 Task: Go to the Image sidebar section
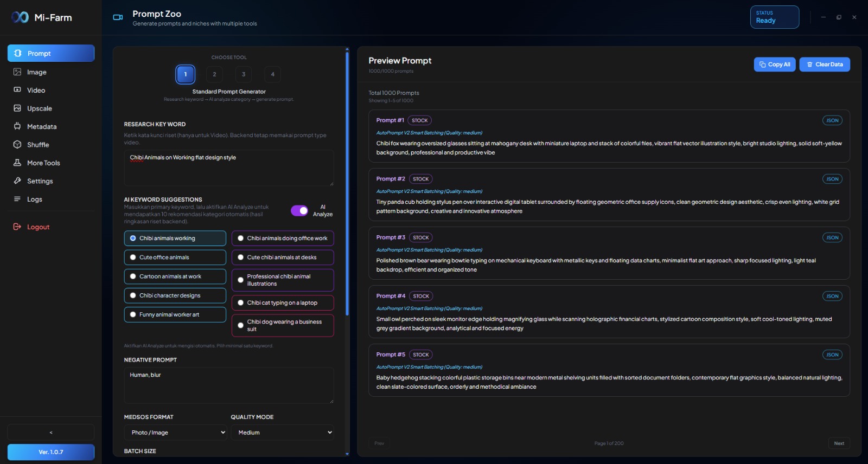(x=51, y=72)
